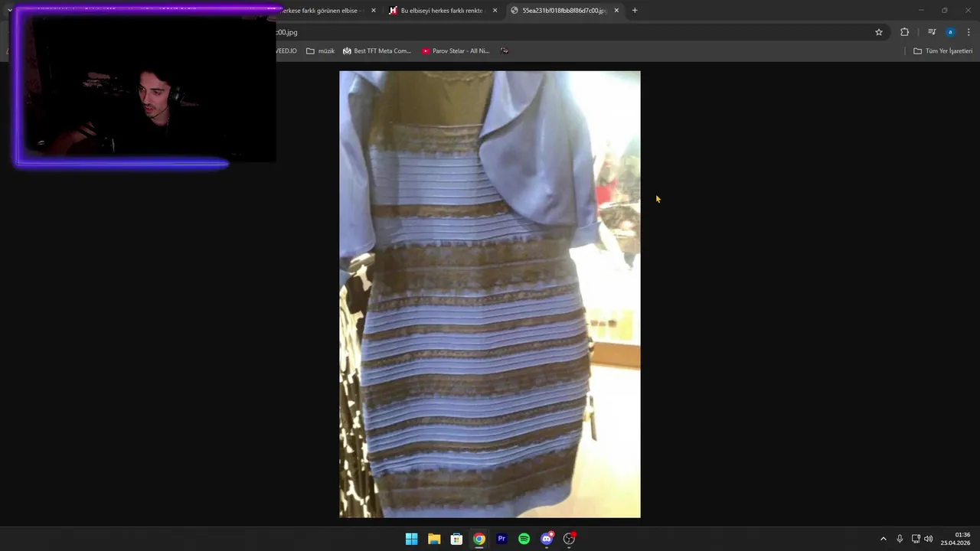
Task: Open the icon-only bookmark after Parov Stelar
Action: (x=505, y=51)
